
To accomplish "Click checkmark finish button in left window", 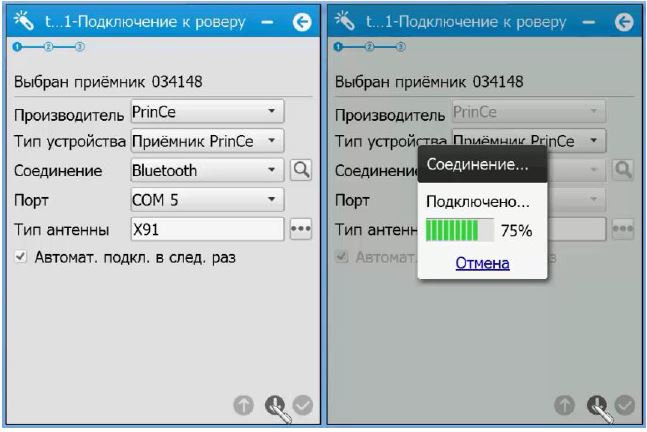I will tap(303, 405).
